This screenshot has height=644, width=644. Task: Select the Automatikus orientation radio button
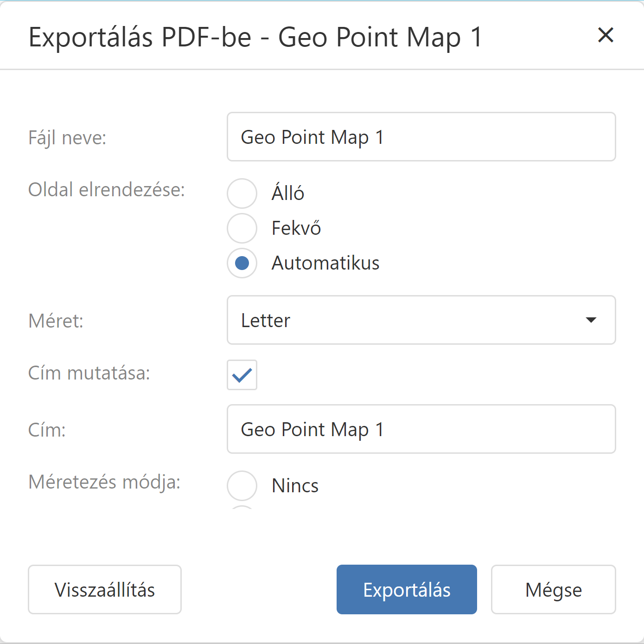click(x=242, y=263)
